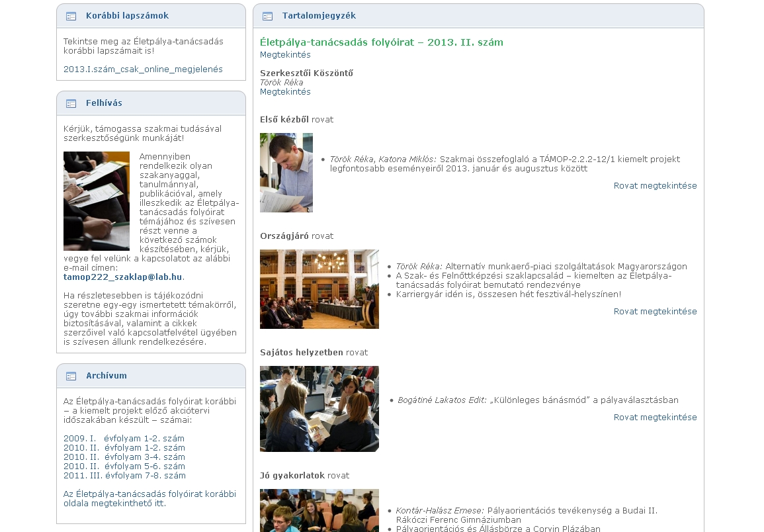This screenshot has width=764, height=532.
Task: Click Megtekintés under the 2013. II. szám title
Action: pos(285,55)
